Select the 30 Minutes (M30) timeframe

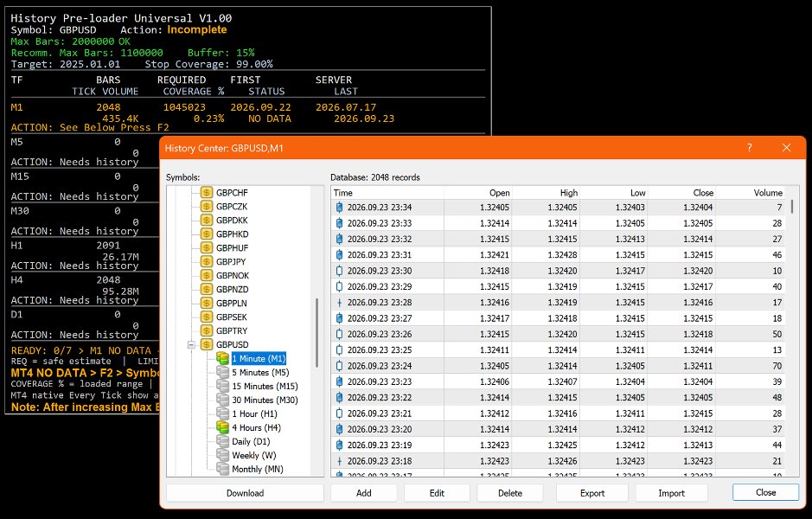click(265, 400)
